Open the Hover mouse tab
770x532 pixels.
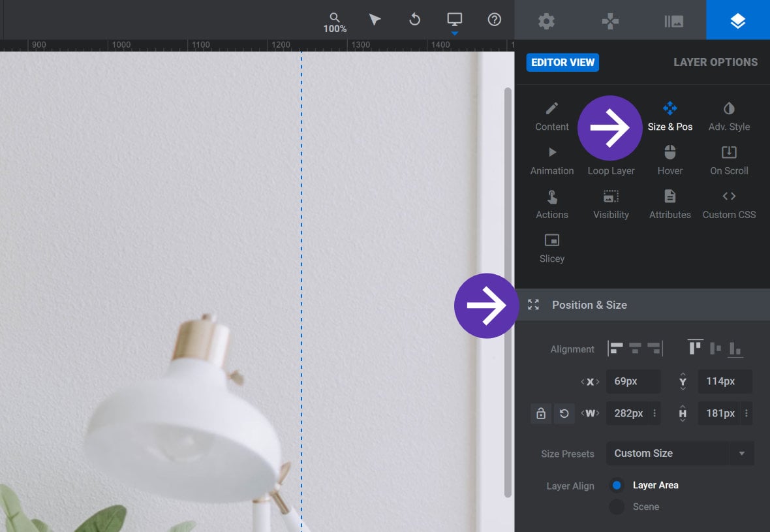pyautogui.click(x=670, y=161)
